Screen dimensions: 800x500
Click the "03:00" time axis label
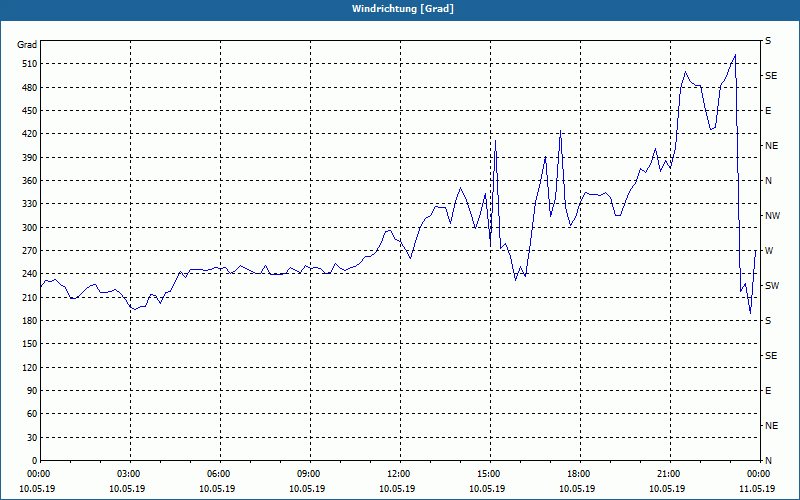tap(130, 474)
